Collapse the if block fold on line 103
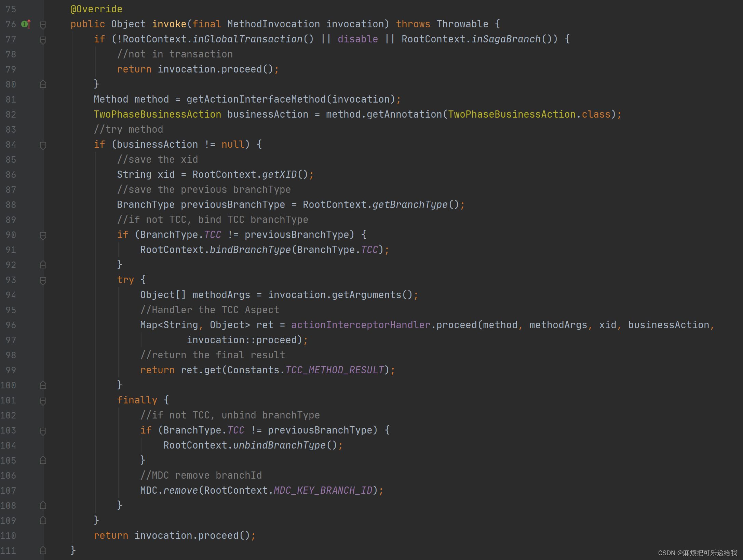 click(x=43, y=431)
